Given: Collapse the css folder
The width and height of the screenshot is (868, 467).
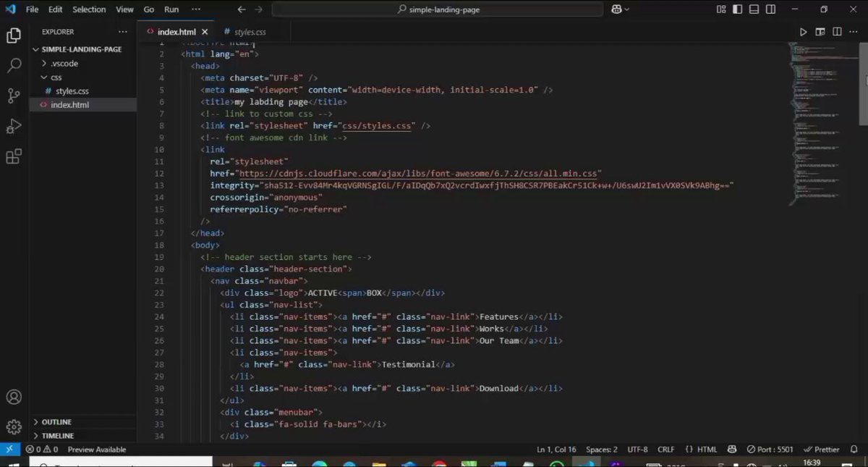Looking at the screenshot, I should 44,77.
